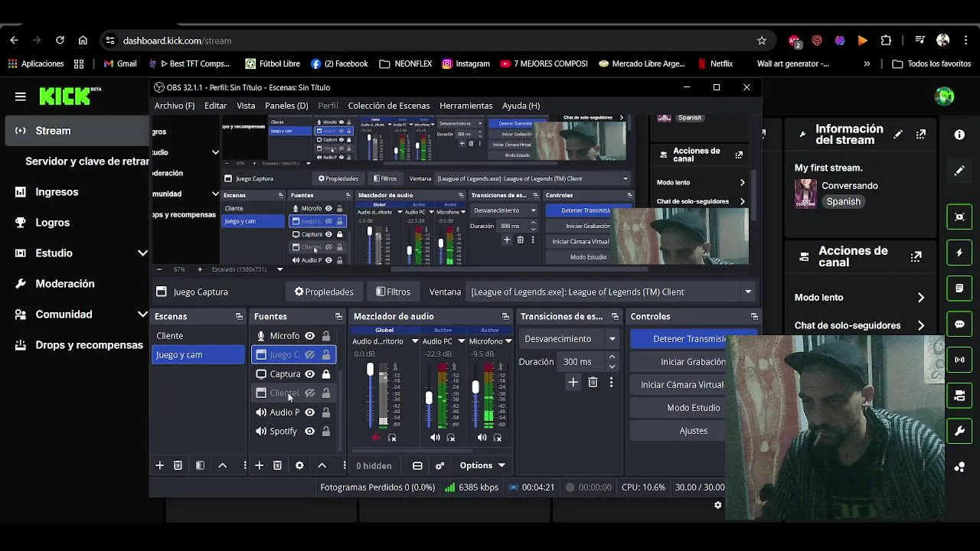The height and width of the screenshot is (551, 980).
Task: Hide the Audio P source
Action: (x=309, y=412)
